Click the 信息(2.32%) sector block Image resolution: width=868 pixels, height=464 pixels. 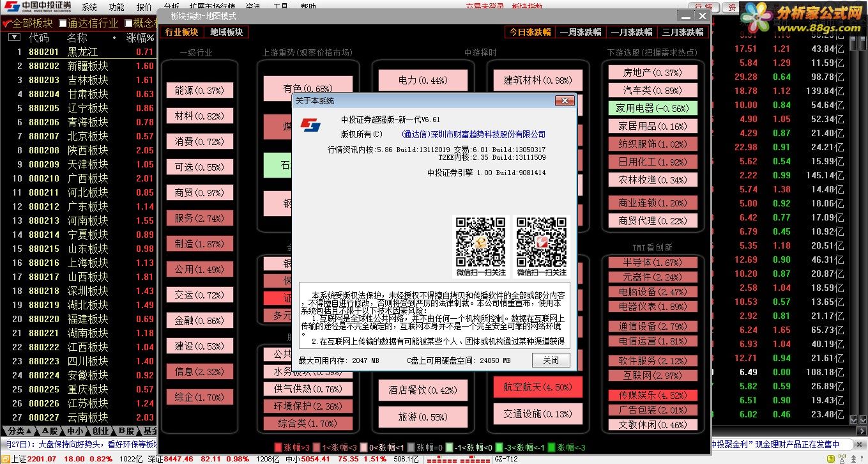(199, 372)
